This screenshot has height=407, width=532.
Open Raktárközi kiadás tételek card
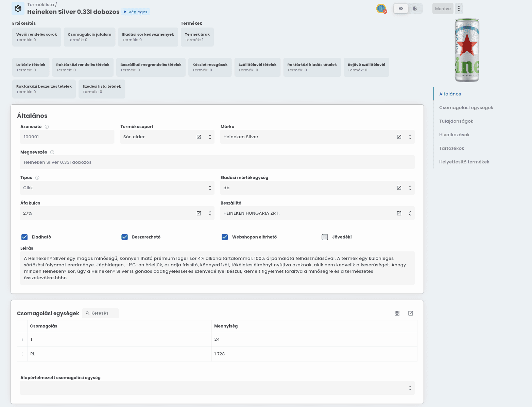pos(312,67)
